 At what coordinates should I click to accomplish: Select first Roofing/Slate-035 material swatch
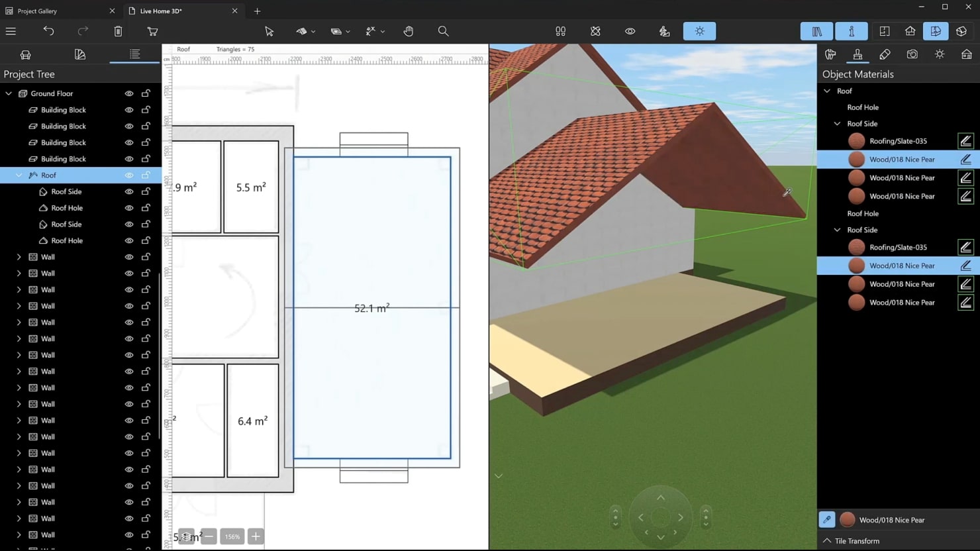coord(856,141)
